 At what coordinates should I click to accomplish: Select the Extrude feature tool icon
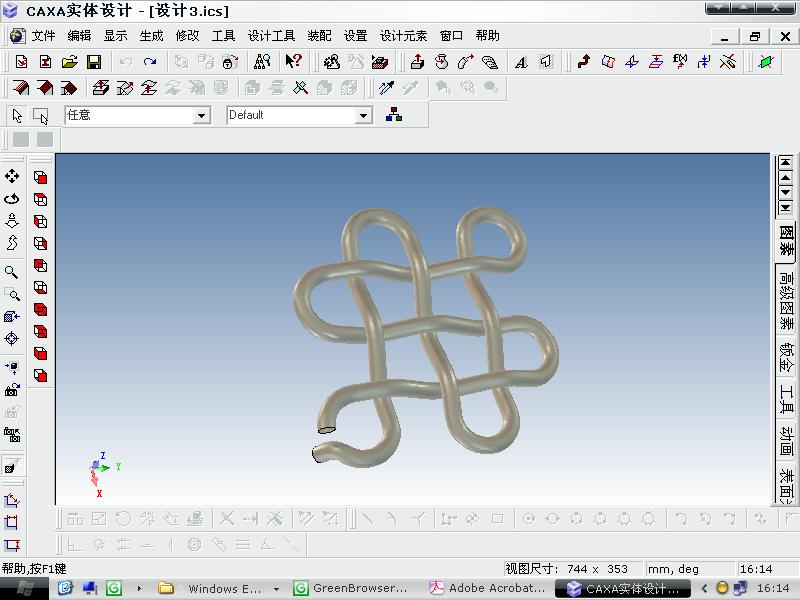[417, 62]
